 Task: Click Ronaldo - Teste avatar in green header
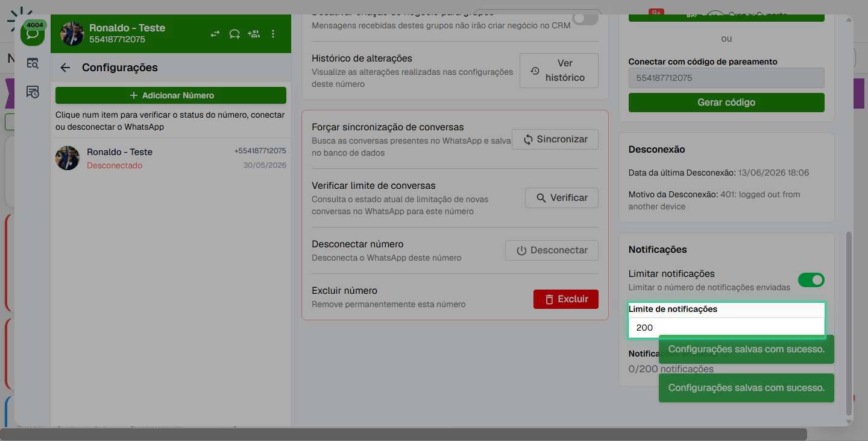pyautogui.click(x=72, y=34)
